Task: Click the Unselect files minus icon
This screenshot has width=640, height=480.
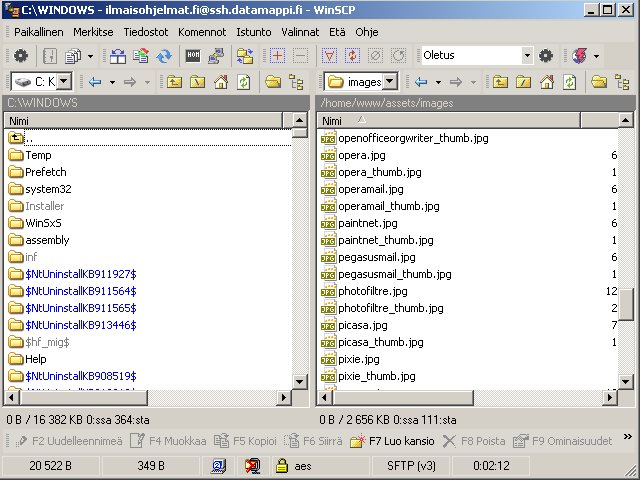Action: [300, 56]
